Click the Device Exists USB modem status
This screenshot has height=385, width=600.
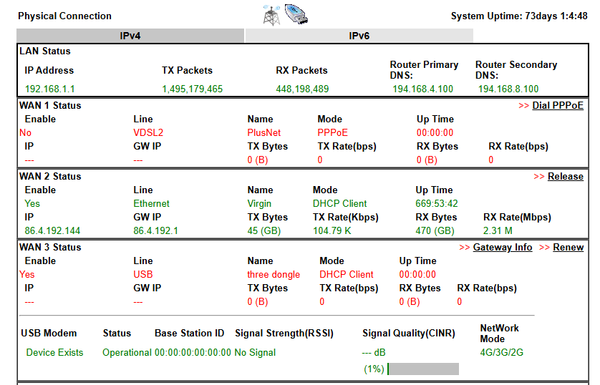[x=54, y=352]
